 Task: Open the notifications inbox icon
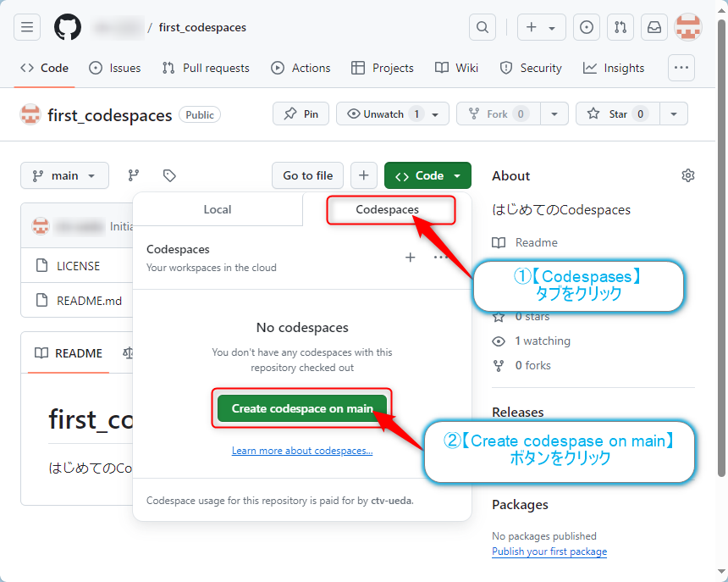click(x=654, y=27)
